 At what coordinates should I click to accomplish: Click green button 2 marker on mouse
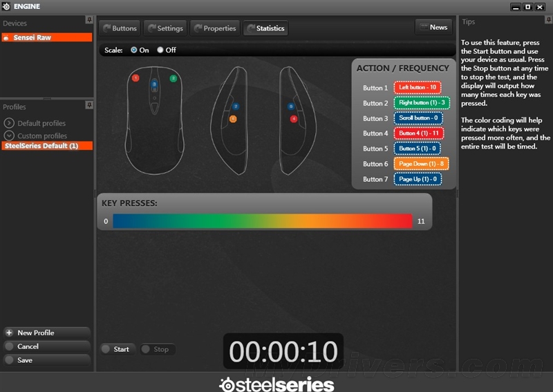[174, 78]
